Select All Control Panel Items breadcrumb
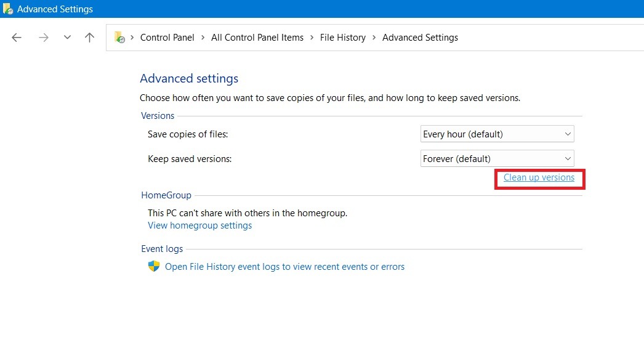644x345 pixels. point(257,38)
